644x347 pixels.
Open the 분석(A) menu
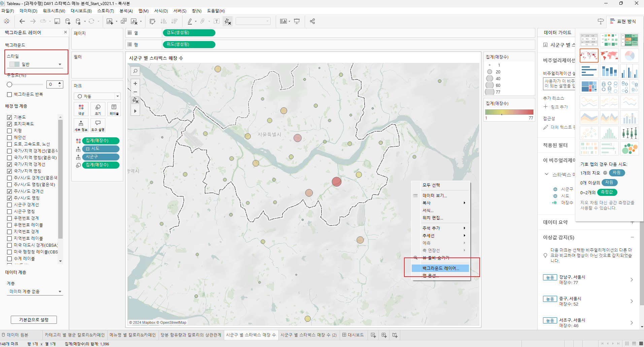[126, 11]
